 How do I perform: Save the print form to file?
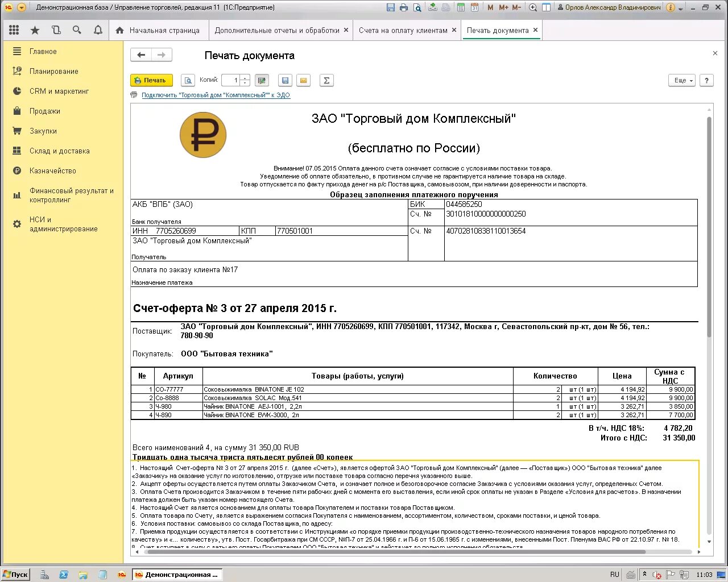tap(286, 80)
